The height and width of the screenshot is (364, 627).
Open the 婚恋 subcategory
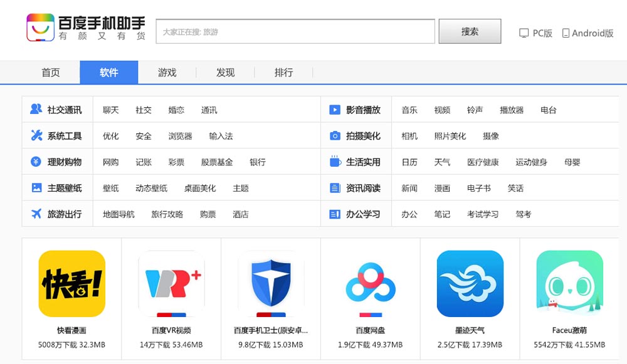(176, 110)
